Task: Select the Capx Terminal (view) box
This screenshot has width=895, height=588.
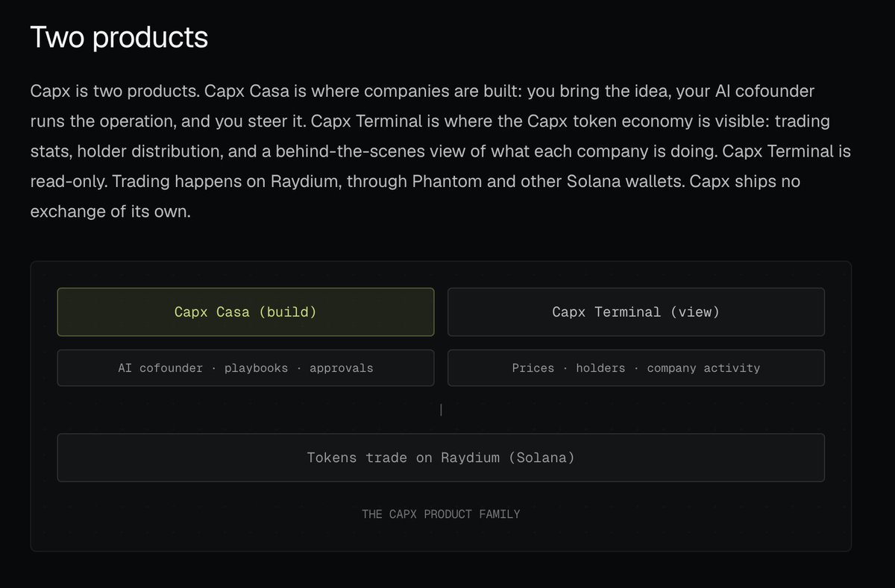Action: [636, 312]
